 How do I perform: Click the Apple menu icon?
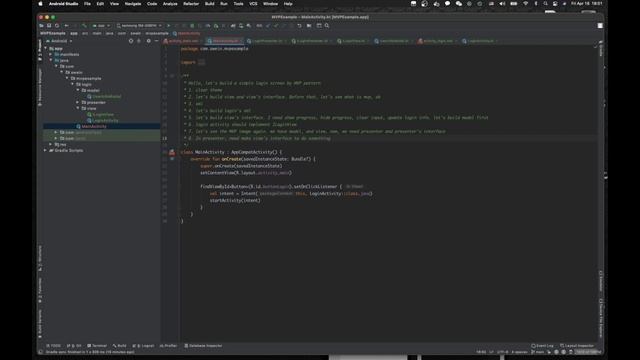click(x=40, y=4)
